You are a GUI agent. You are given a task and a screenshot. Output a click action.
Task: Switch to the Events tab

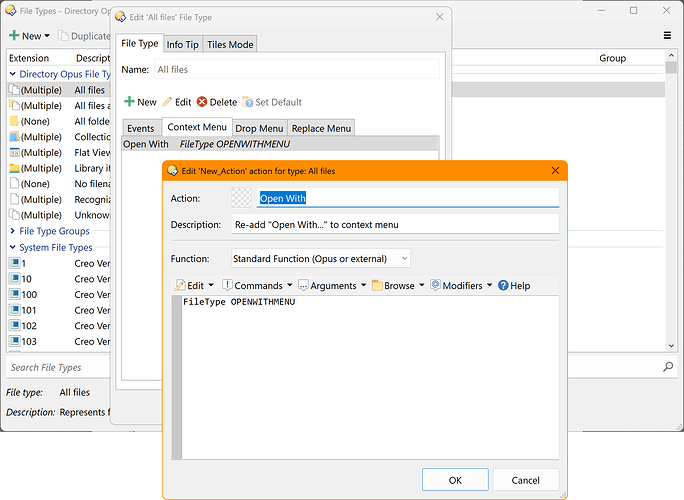pyautogui.click(x=141, y=128)
